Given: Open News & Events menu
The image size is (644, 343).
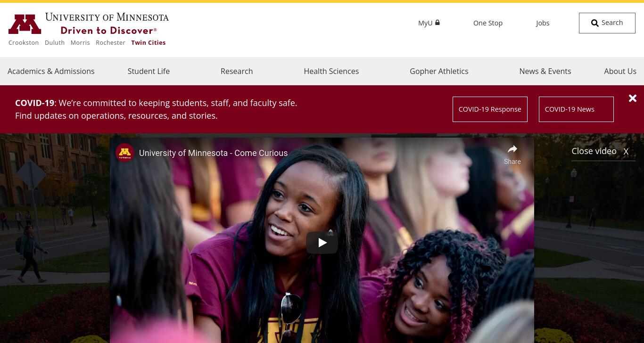Looking at the screenshot, I should tap(545, 71).
